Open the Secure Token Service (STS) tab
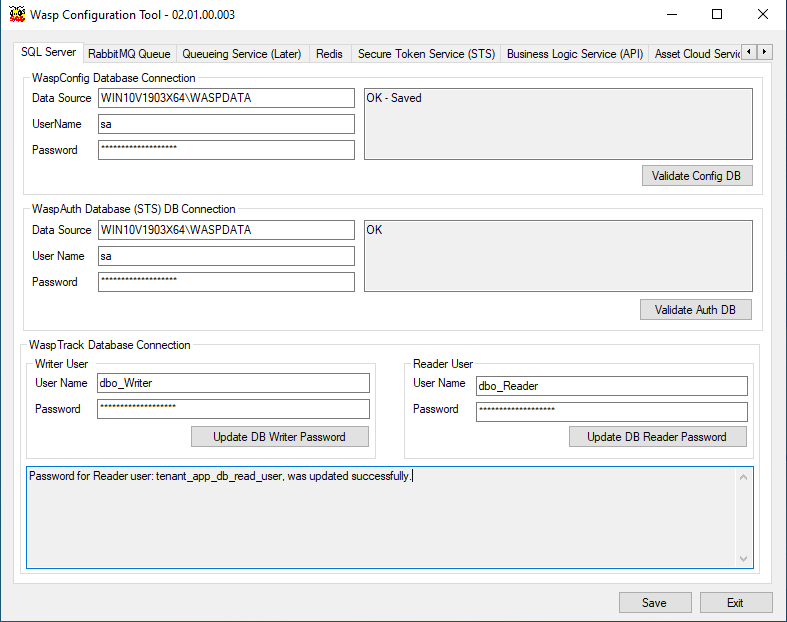Image resolution: width=787 pixels, height=622 pixels. [x=426, y=54]
